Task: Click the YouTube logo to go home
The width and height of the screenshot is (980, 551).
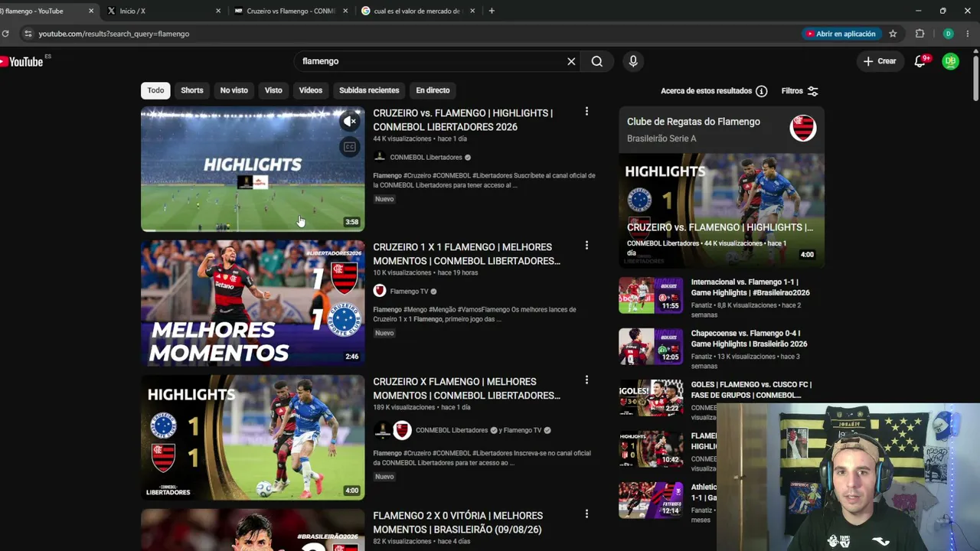Action: tap(22, 62)
